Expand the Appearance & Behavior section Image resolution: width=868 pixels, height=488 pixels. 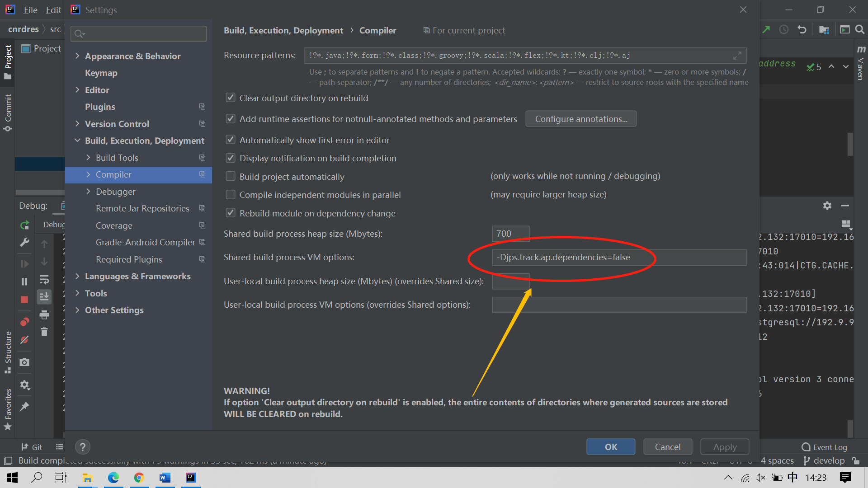point(77,56)
